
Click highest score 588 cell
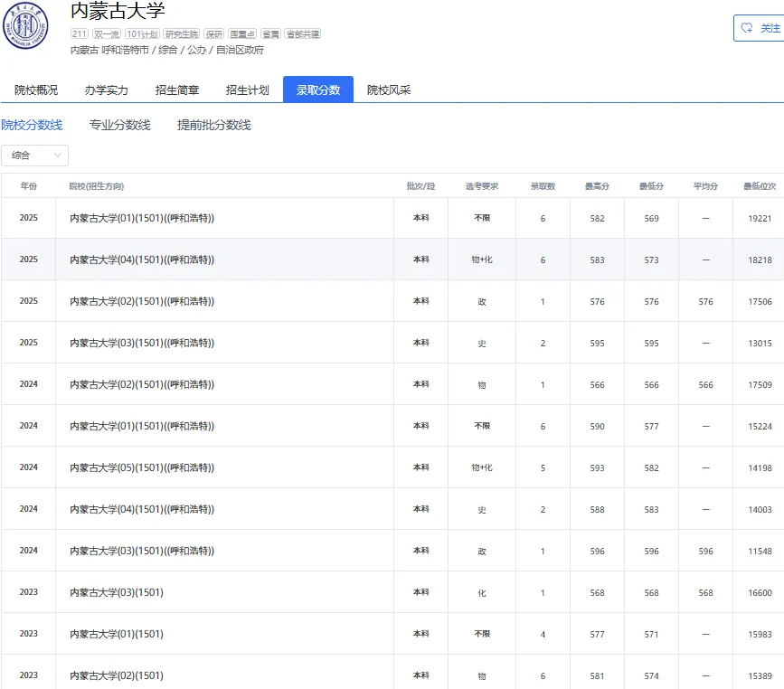point(597,509)
